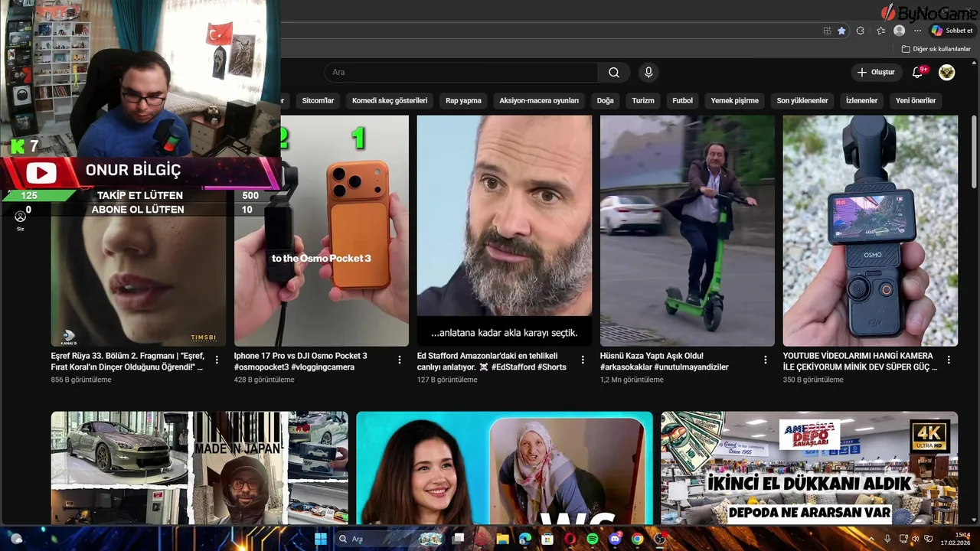Viewport: 980px width, 551px height.
Task: Open the Edge three-dots settings menu
Action: click(x=917, y=31)
